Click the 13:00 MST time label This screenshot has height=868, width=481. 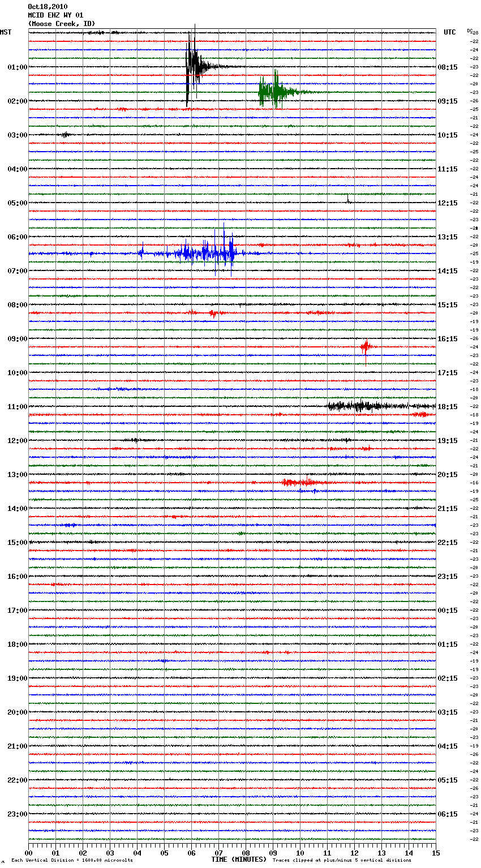tap(17, 475)
